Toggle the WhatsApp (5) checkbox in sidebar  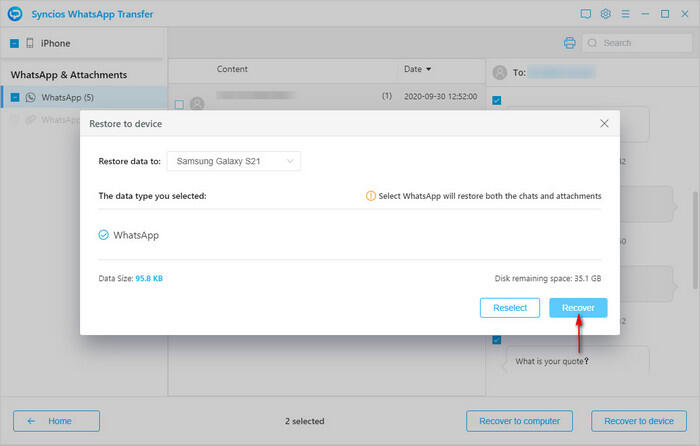(x=14, y=97)
